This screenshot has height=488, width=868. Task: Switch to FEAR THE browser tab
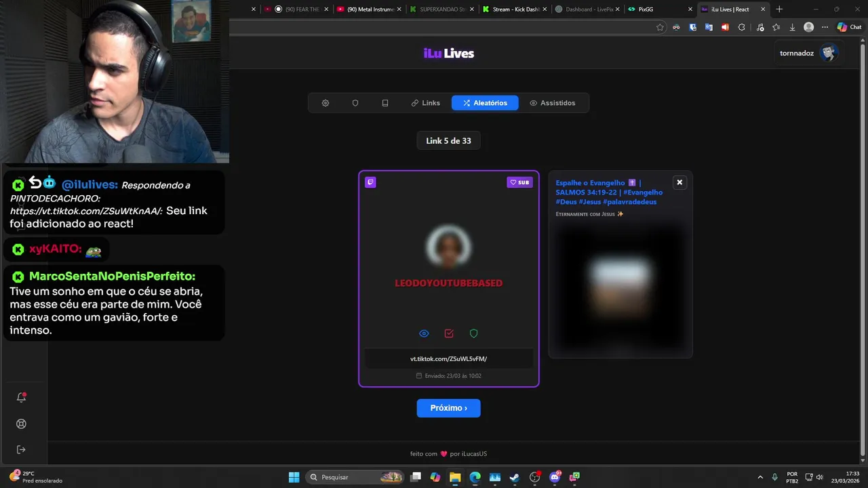click(296, 9)
